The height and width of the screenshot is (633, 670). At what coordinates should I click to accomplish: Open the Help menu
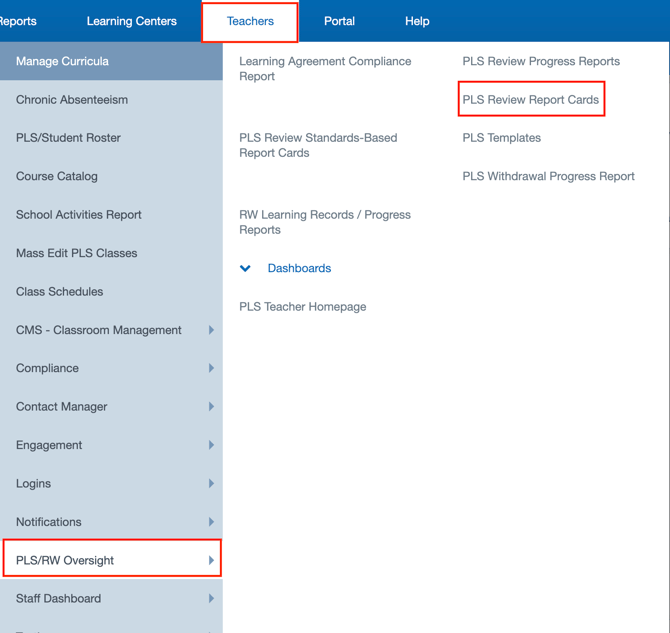click(417, 21)
